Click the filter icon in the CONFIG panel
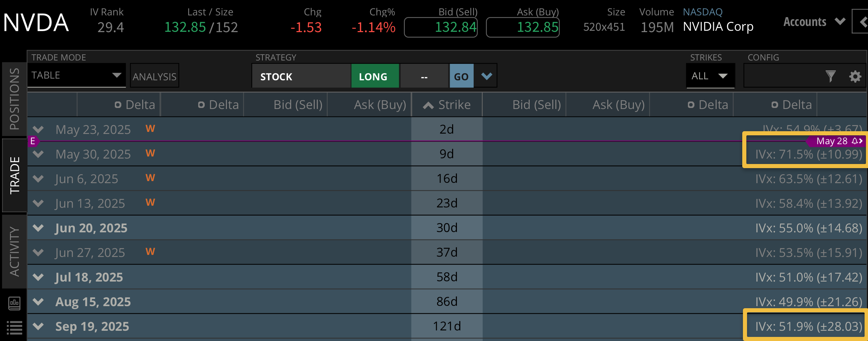 831,76
